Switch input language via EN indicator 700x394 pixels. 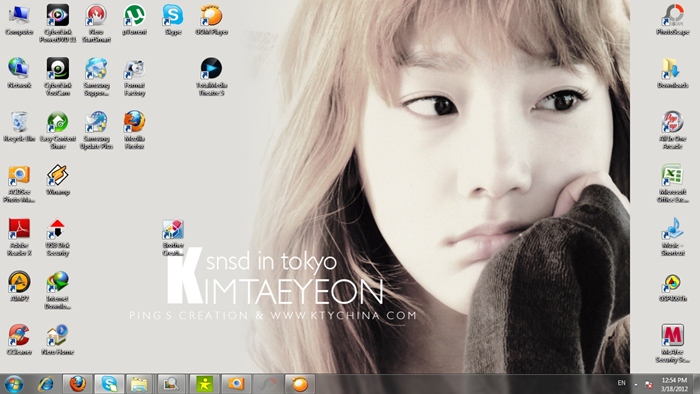pos(621,383)
